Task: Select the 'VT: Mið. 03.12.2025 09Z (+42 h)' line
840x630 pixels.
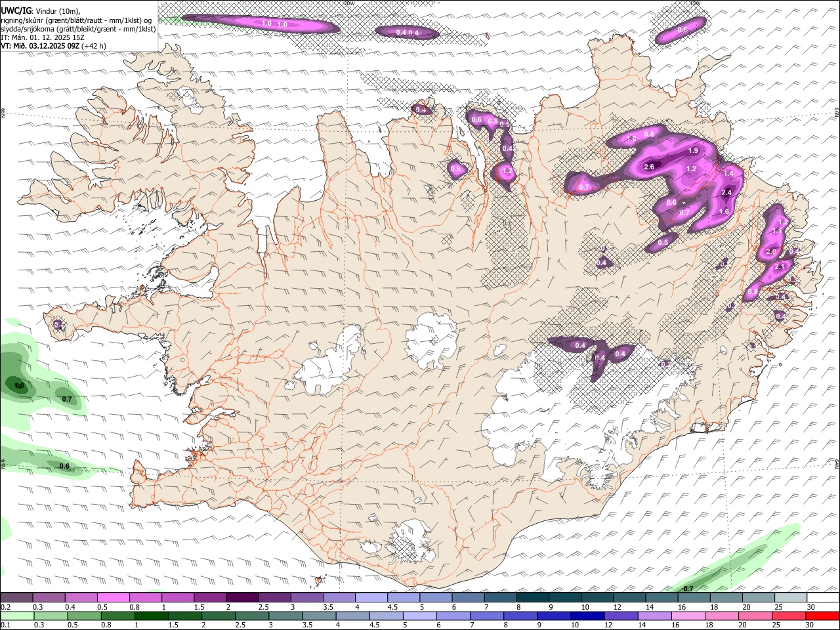Action: 54,46
